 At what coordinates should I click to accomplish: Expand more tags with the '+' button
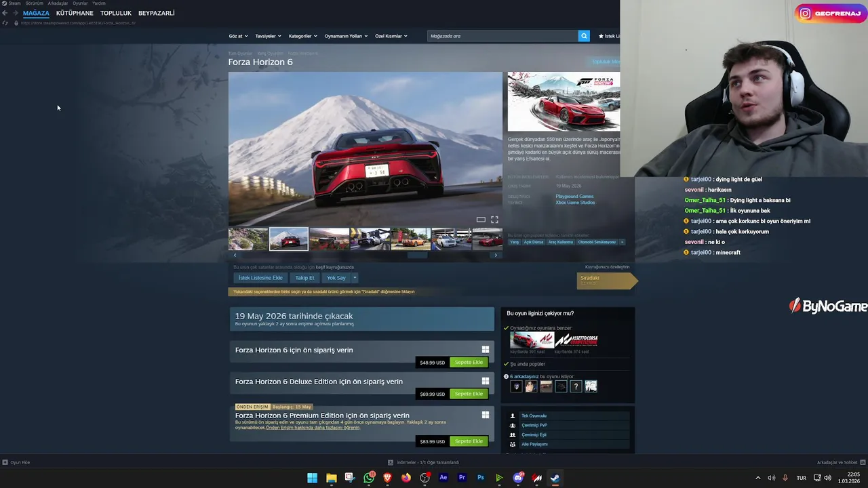622,242
